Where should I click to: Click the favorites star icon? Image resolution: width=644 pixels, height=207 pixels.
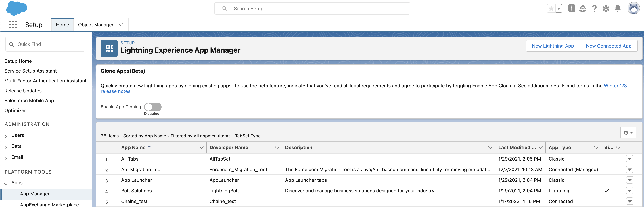tap(551, 9)
